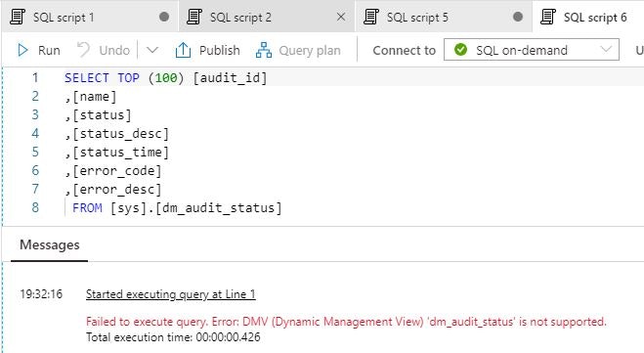Click line number 1 in editor

[x=35, y=77]
